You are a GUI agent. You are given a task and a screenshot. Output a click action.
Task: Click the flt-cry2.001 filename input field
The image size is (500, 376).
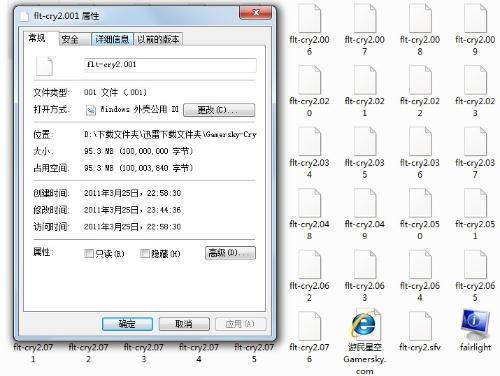click(x=170, y=65)
